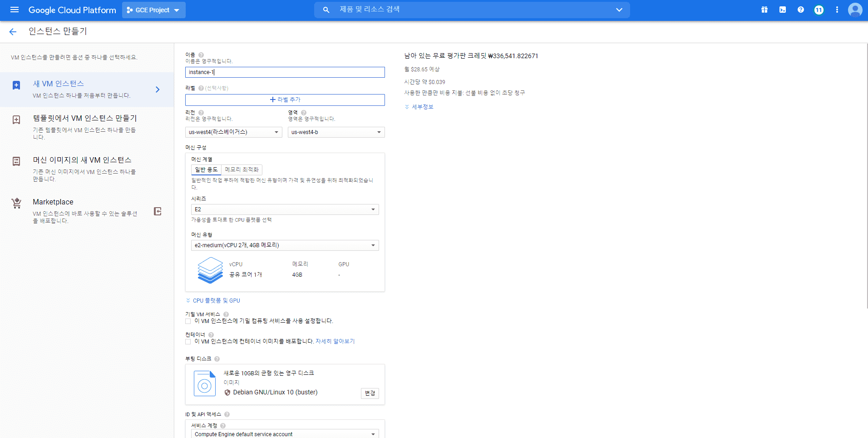Select 새 VM 인스턴스 option

click(x=87, y=90)
